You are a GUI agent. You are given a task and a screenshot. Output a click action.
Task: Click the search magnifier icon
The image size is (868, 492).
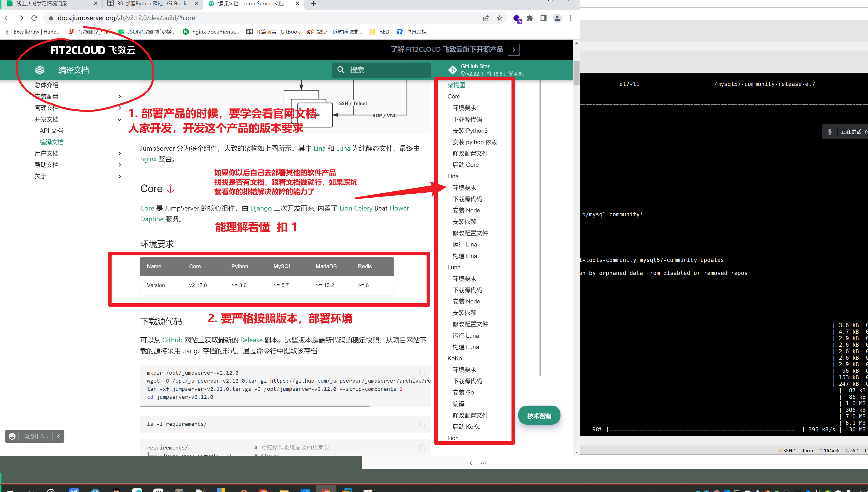pyautogui.click(x=341, y=70)
